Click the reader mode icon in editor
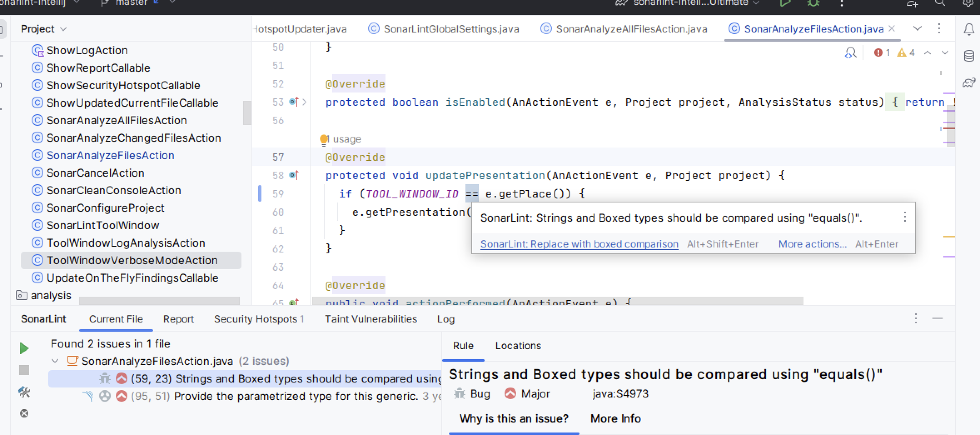This screenshot has height=435, width=980. pyautogui.click(x=851, y=53)
